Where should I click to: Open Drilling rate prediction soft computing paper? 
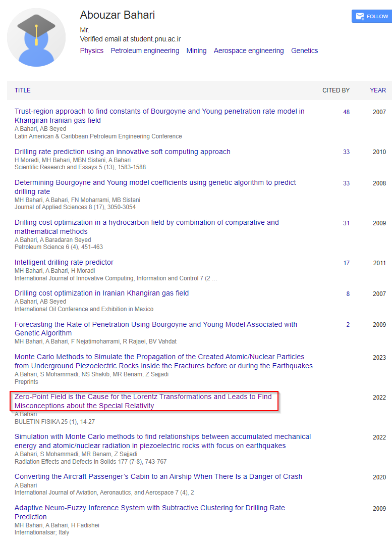pyautogui.click(x=122, y=152)
